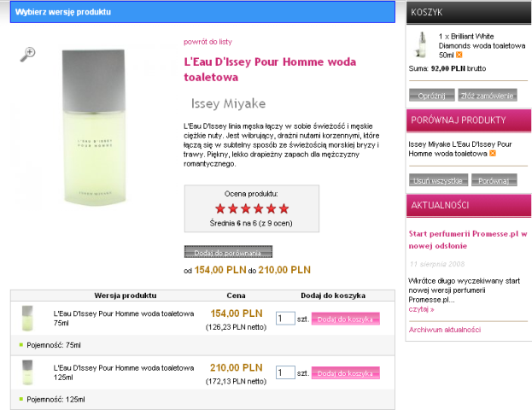
Task: Open the 'Archiwum aktualności' link
Action: pos(444,330)
